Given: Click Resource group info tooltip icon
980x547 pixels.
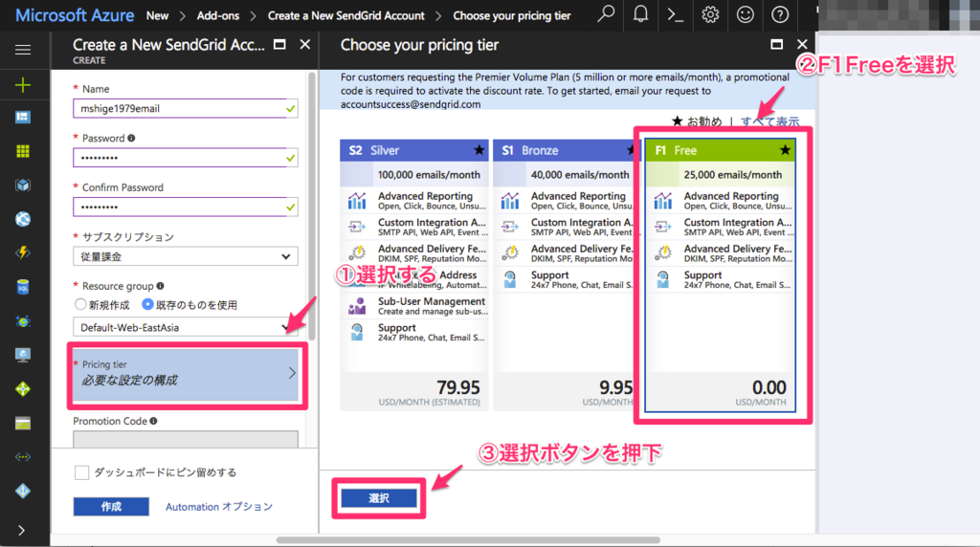Looking at the screenshot, I should point(161,286).
